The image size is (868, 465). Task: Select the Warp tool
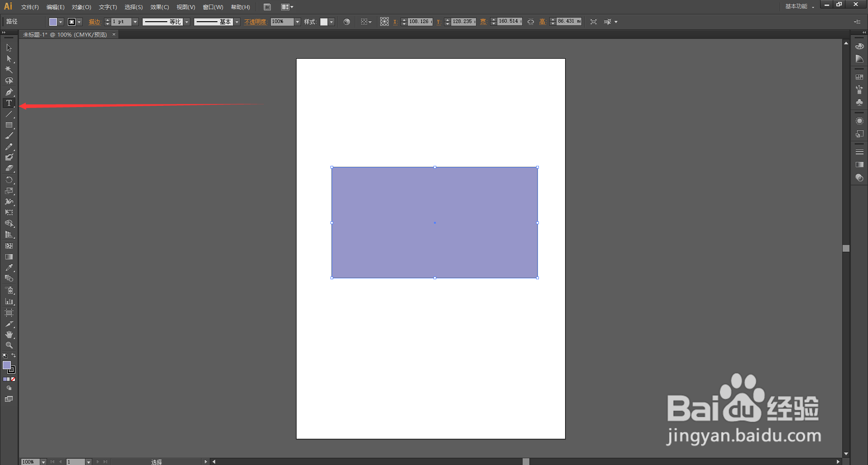[x=9, y=202]
